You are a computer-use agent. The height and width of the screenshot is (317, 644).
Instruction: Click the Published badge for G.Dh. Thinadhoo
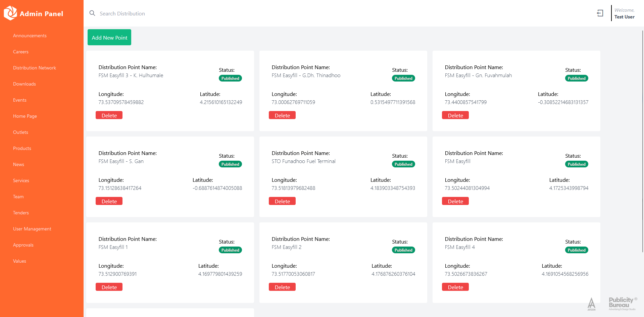[x=403, y=78]
